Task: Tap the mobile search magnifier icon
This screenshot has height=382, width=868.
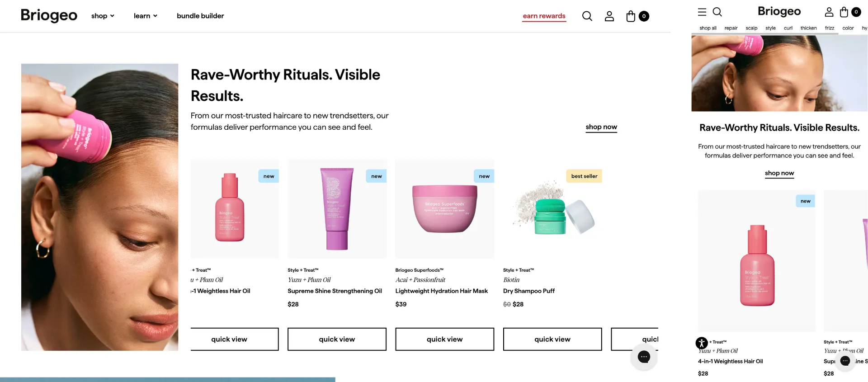Action: (x=717, y=12)
